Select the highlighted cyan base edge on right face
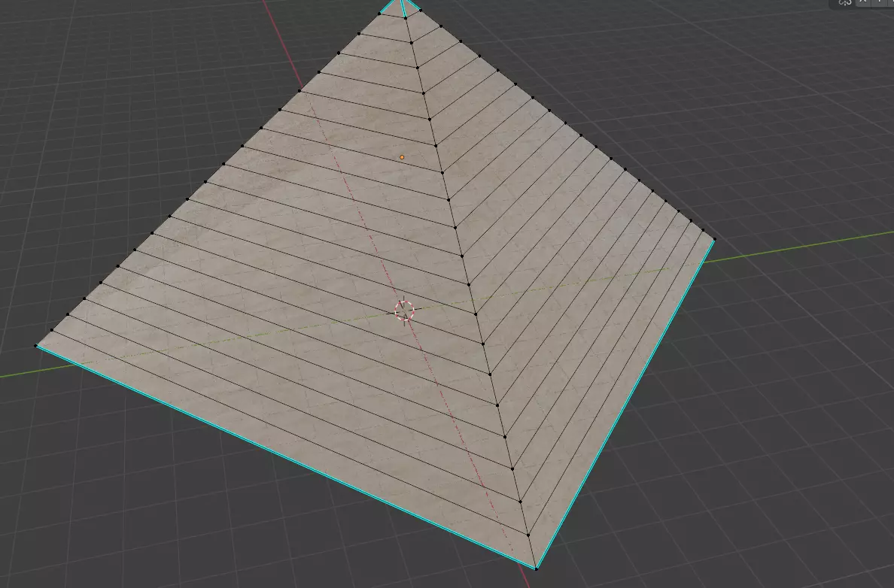 (x=625, y=404)
